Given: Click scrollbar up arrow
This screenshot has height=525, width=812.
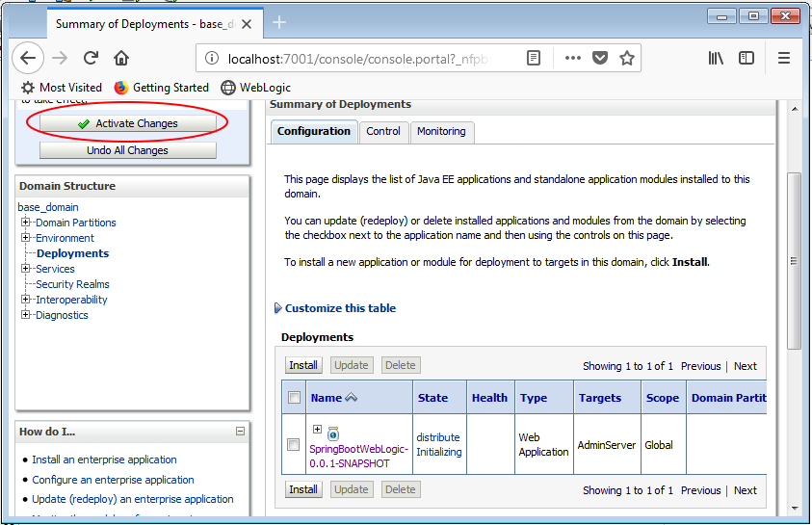Looking at the screenshot, I should coord(795,109).
